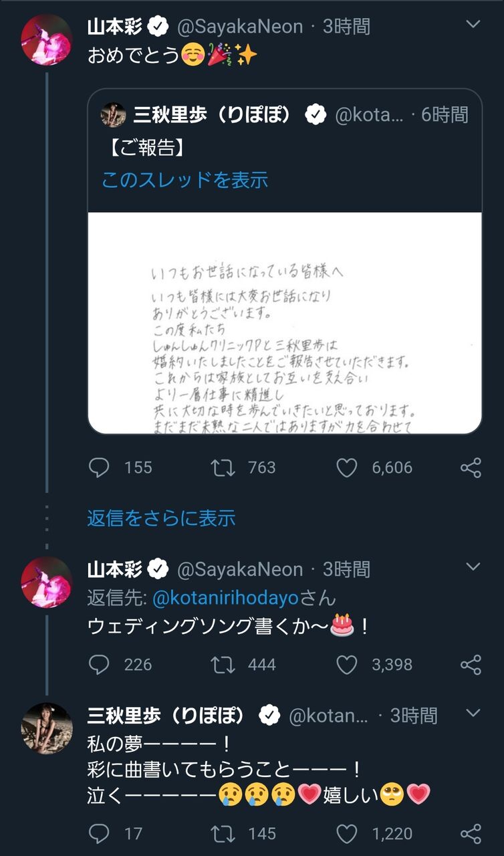This screenshot has height=856, width=504.
Task: Reply to 三秋里歩's 私の夢 tweet
Action: [99, 833]
